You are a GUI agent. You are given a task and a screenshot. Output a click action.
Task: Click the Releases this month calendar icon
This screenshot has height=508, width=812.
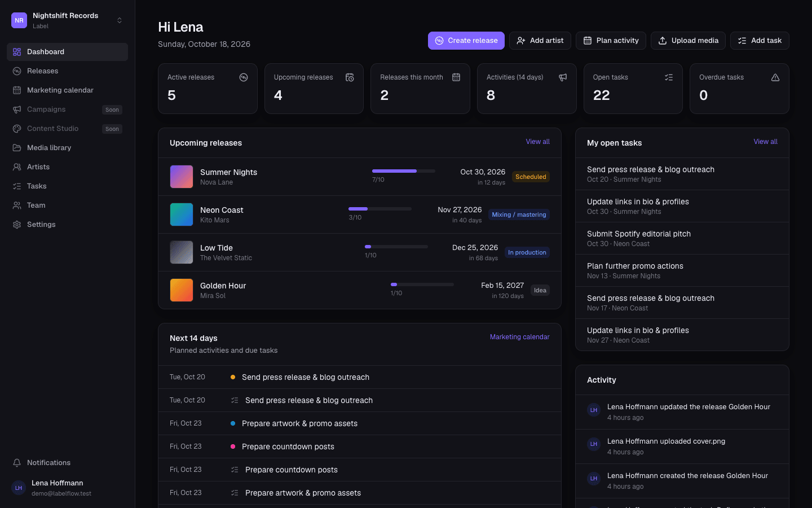[x=456, y=77]
